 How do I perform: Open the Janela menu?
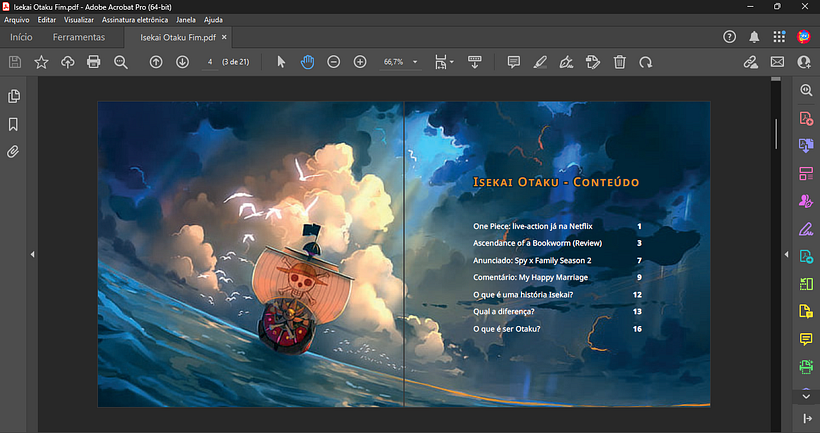click(x=186, y=20)
